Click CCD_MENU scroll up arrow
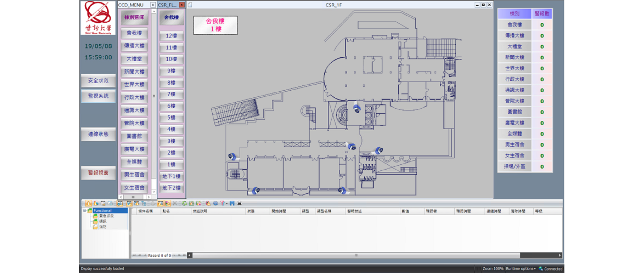644x273 pixels. pos(154,11)
